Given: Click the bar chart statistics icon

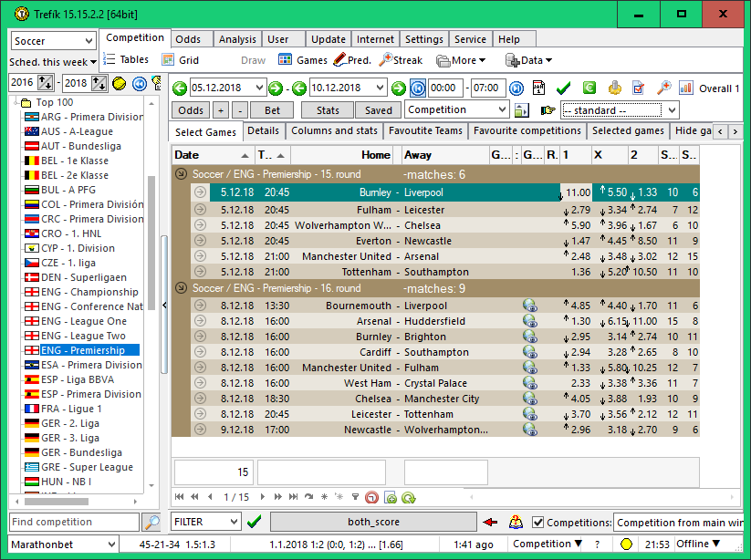Looking at the screenshot, I should coord(685,88).
